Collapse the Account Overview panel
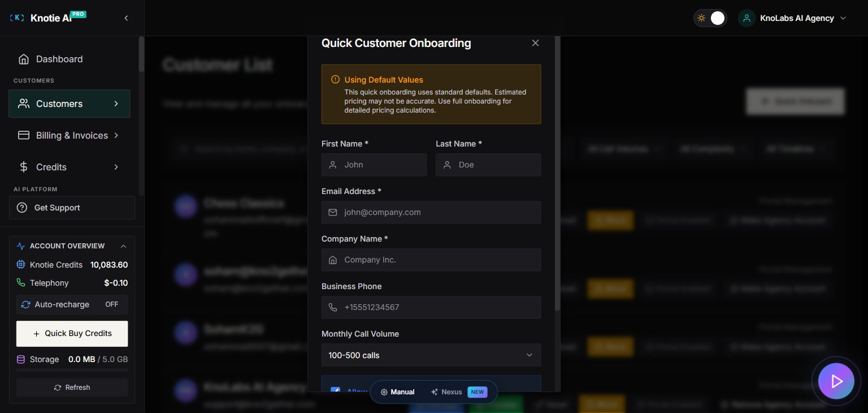 pyautogui.click(x=123, y=246)
